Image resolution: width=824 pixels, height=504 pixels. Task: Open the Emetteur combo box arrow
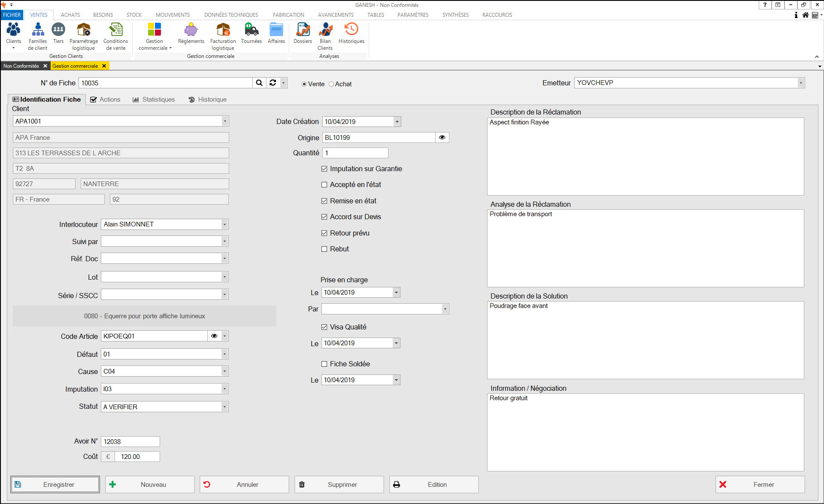801,83
